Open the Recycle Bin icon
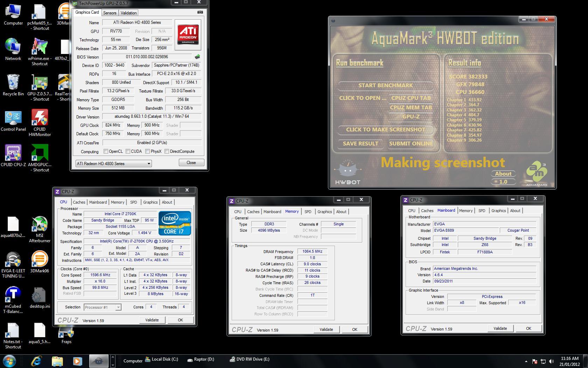This screenshot has width=588, height=368. point(13,85)
